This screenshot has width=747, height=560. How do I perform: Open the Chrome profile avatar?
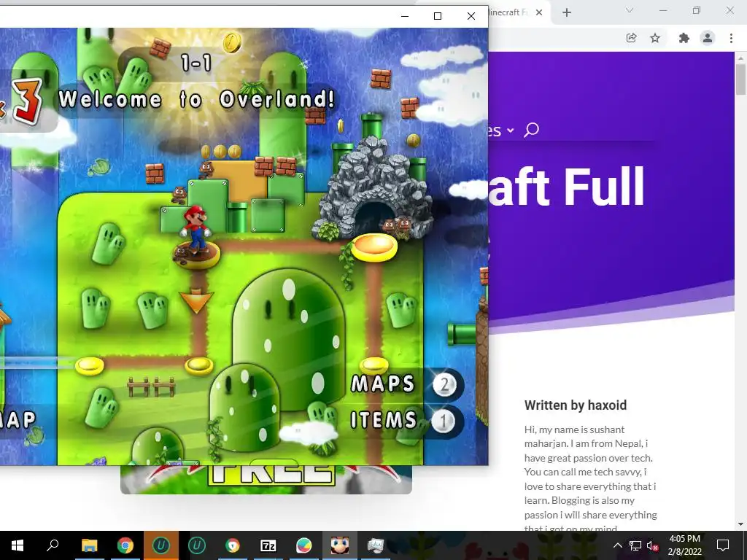pos(708,38)
